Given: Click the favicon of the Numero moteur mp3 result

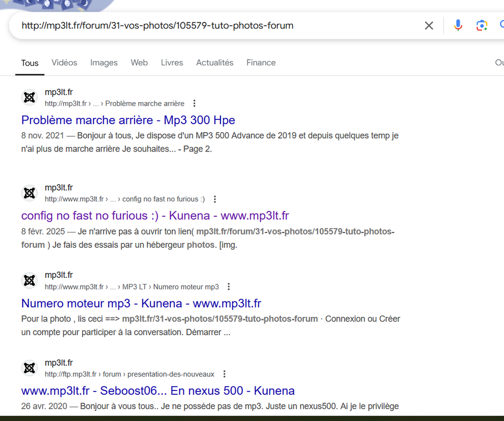Looking at the screenshot, I should tap(29, 280).
